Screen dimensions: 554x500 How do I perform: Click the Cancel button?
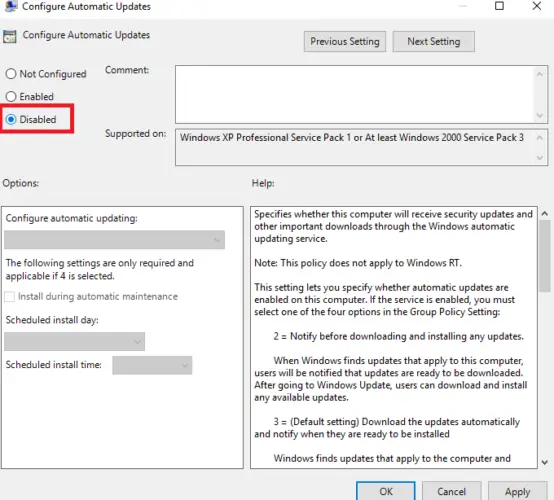tap(452, 491)
